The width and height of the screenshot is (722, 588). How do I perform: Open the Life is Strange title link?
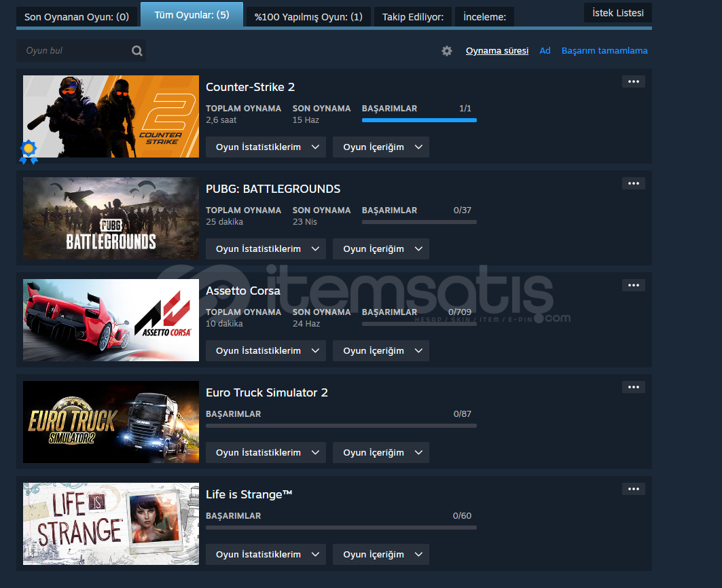click(x=249, y=494)
